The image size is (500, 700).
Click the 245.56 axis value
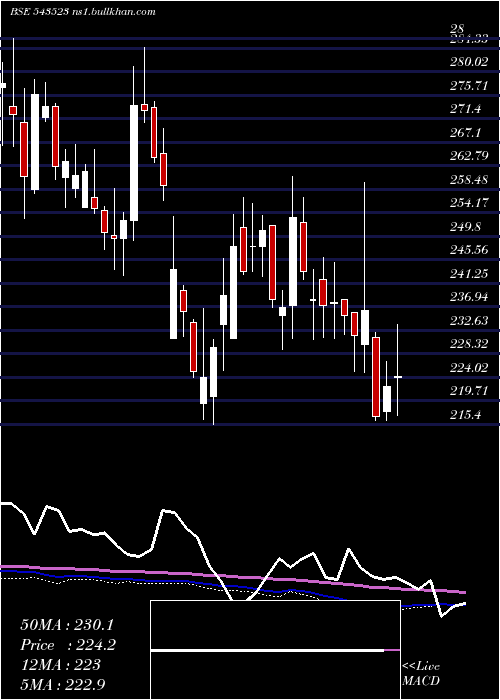point(469,250)
